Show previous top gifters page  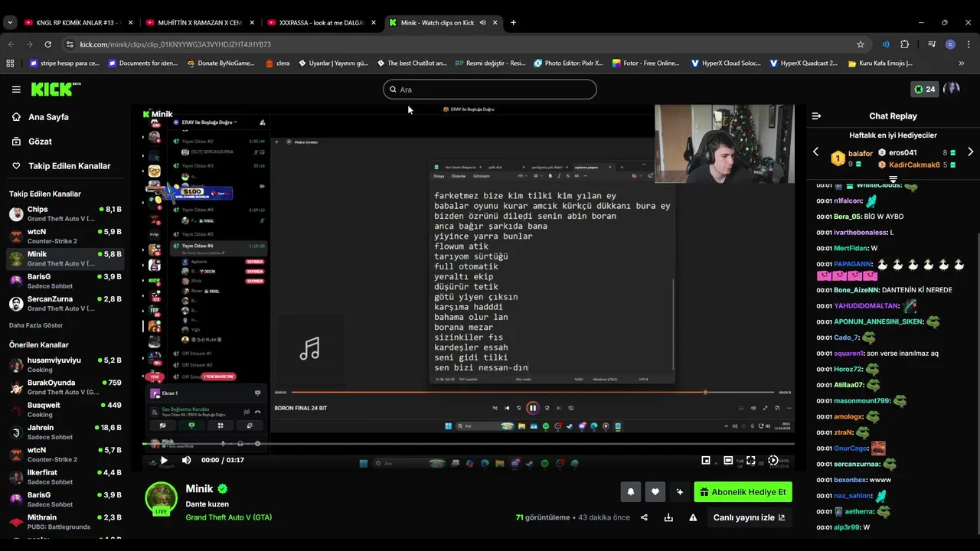click(x=816, y=152)
